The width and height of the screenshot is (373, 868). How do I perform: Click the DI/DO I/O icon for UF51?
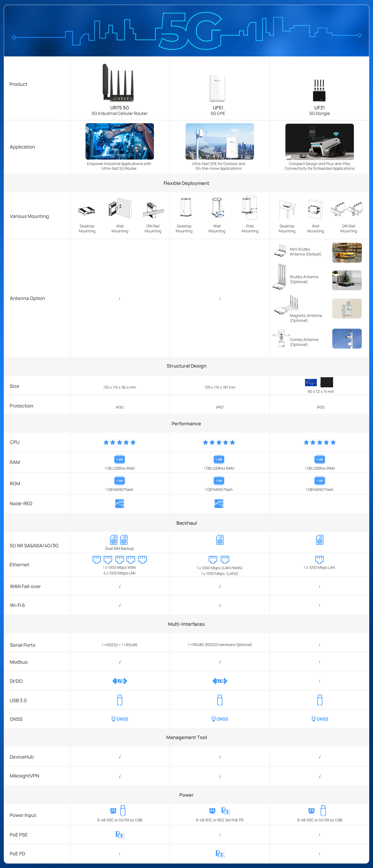220,681
